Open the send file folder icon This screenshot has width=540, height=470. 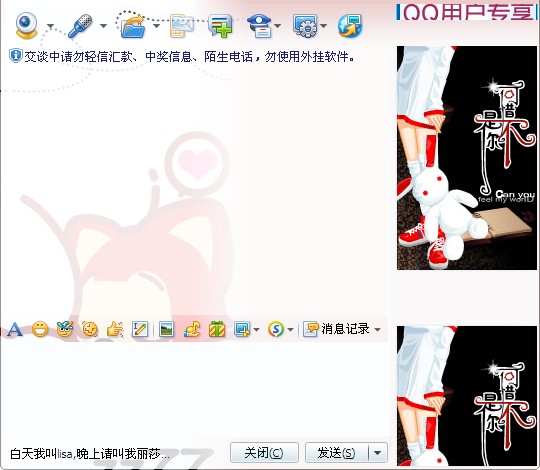pyautogui.click(x=133, y=25)
